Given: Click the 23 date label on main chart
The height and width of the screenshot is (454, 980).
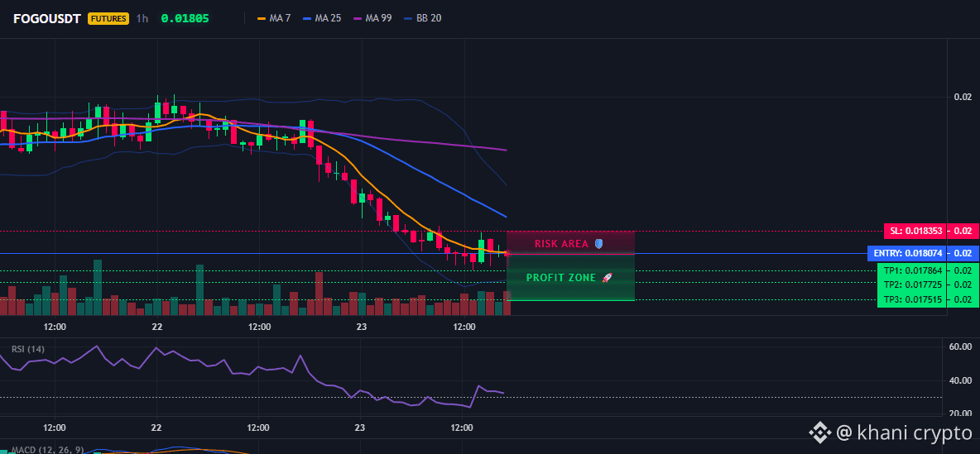Looking at the screenshot, I should (361, 327).
